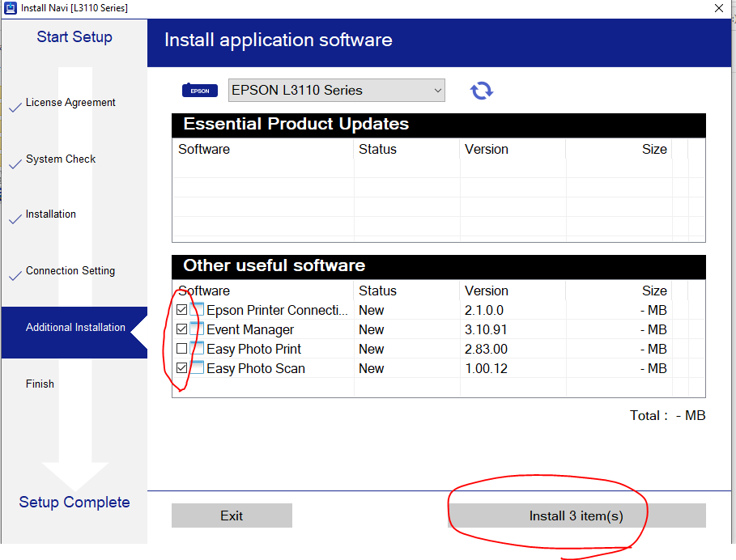Open the EPSON L3110 Series dropdown
This screenshot has width=736, height=560.
[x=337, y=90]
